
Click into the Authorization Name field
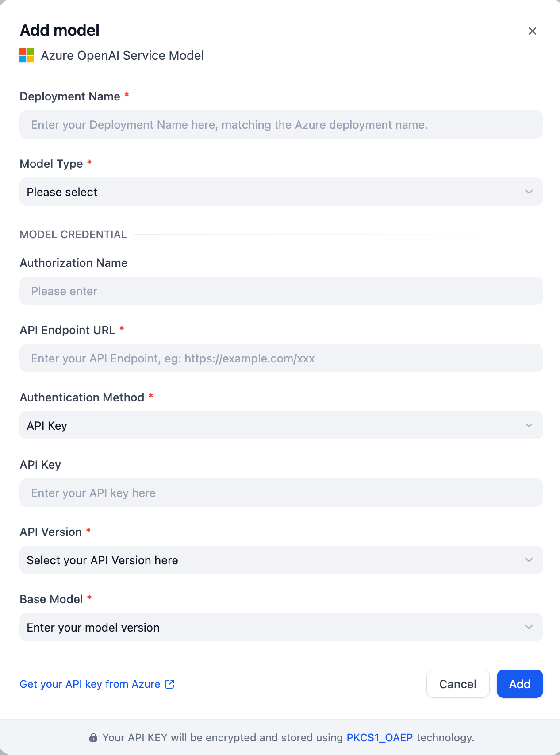coord(281,291)
